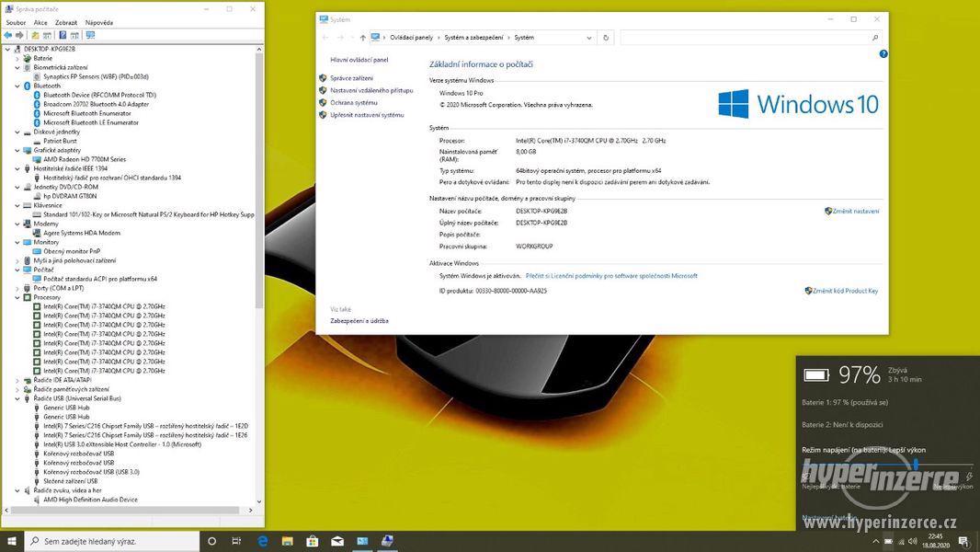Open Microsoft Store from the taskbar
This screenshot has height=552, width=980.
pyautogui.click(x=312, y=541)
